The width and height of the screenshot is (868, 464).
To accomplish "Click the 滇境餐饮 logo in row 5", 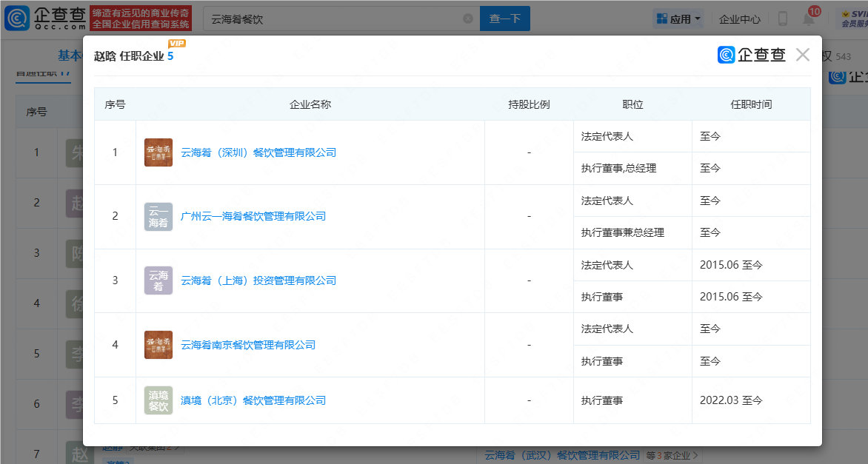I will [158, 400].
